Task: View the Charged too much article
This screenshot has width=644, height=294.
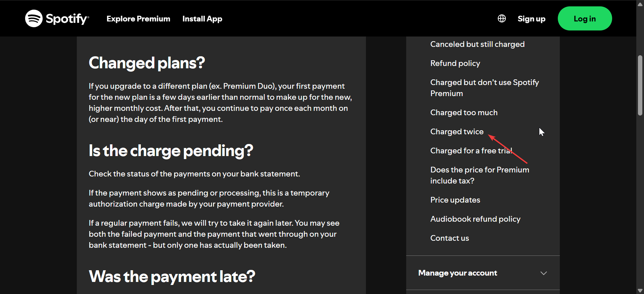Action: [x=464, y=113]
